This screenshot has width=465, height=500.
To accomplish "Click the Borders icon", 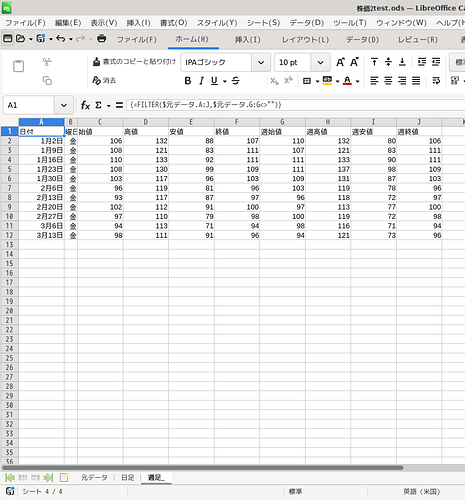I will (307, 81).
